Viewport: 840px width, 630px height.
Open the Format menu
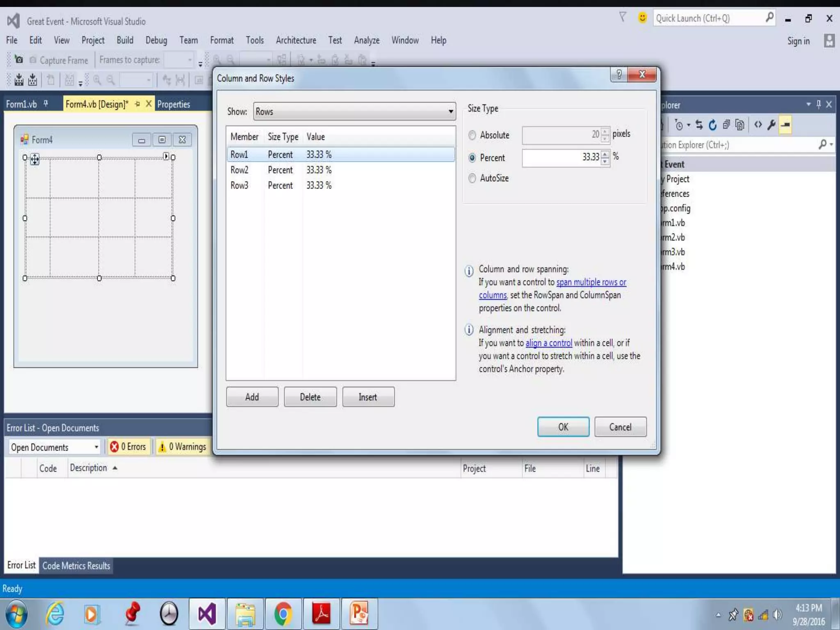(221, 40)
